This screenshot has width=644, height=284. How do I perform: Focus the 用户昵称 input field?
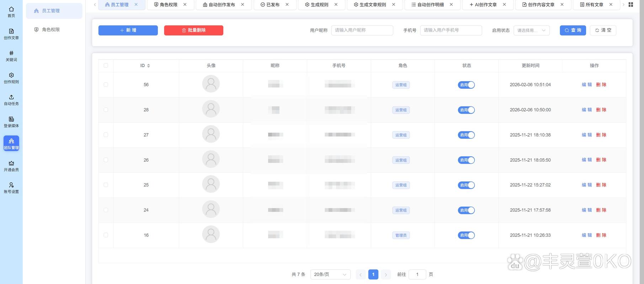[362, 31]
